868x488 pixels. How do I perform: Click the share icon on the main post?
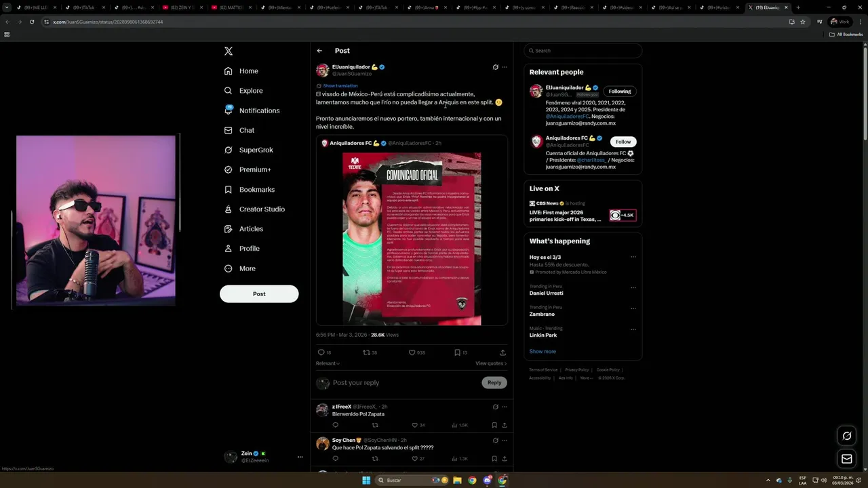click(x=502, y=352)
